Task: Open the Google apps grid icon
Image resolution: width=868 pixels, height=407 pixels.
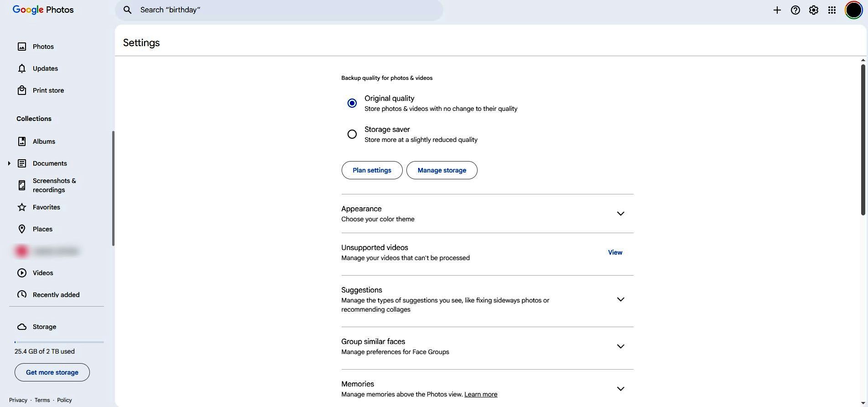Action: (x=832, y=10)
